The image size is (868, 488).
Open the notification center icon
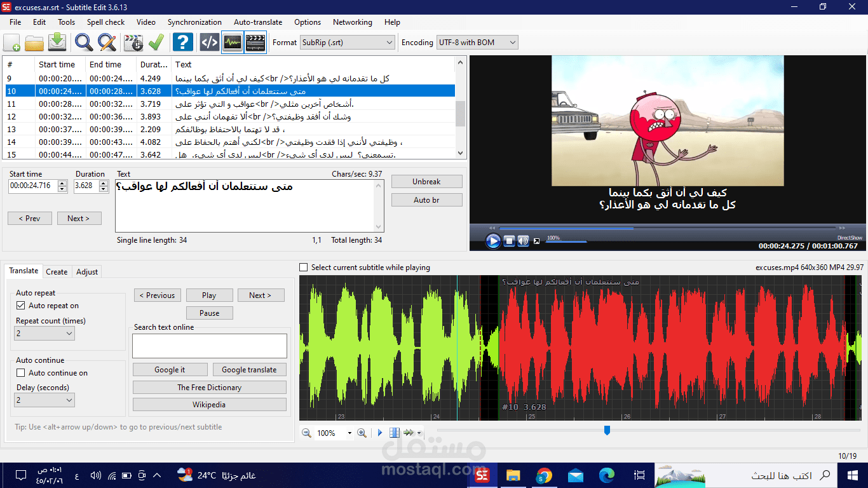coord(20,475)
